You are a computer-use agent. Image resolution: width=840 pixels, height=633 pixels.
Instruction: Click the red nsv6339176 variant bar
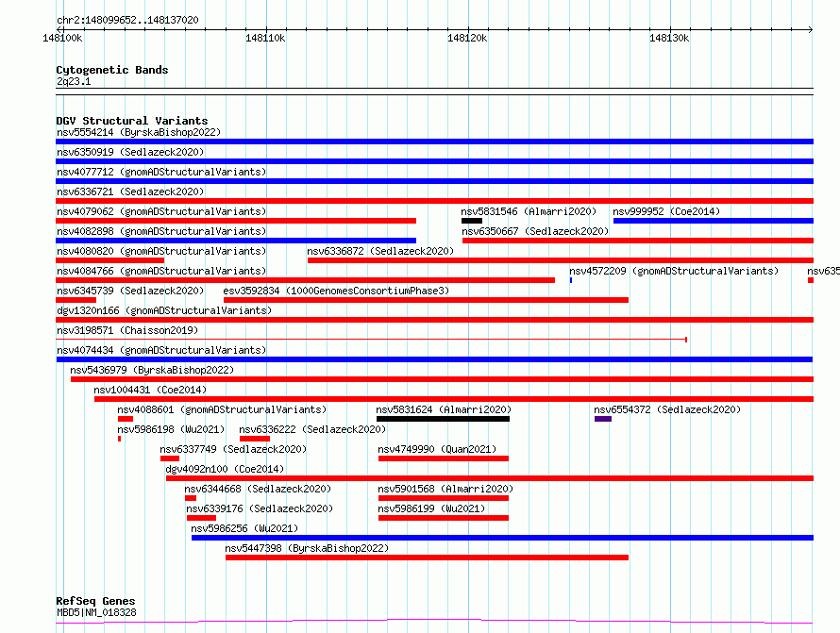click(201, 518)
